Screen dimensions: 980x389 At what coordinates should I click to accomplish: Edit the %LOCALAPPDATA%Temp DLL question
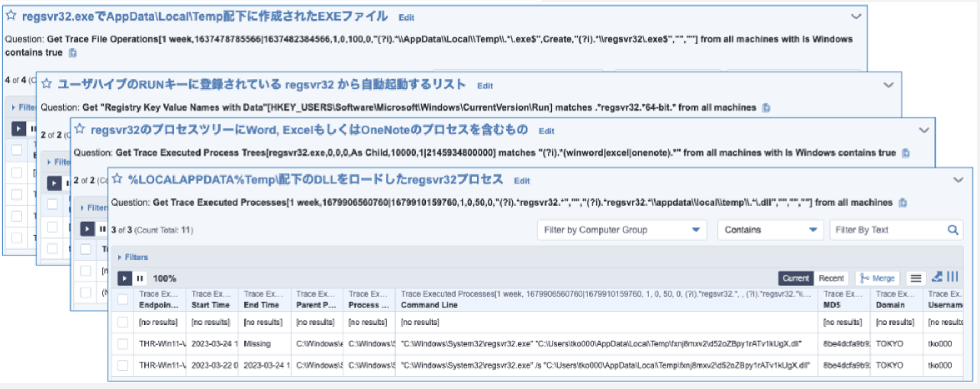click(x=522, y=181)
